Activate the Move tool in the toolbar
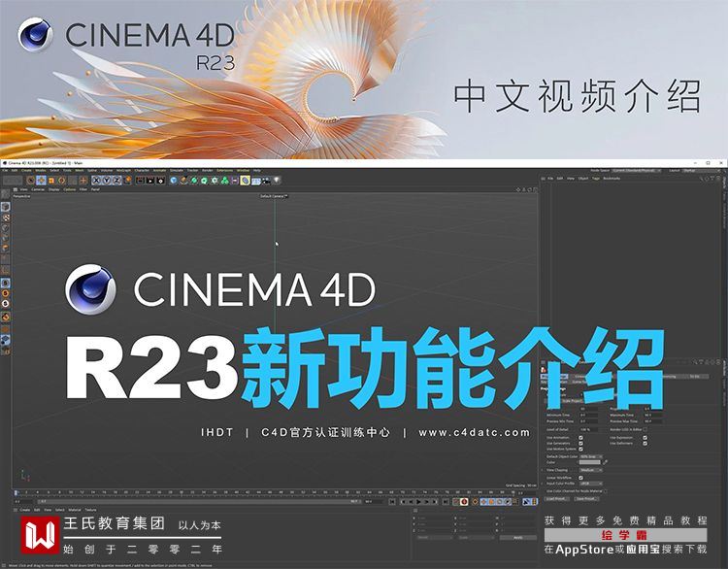The image size is (728, 569). coord(41,181)
